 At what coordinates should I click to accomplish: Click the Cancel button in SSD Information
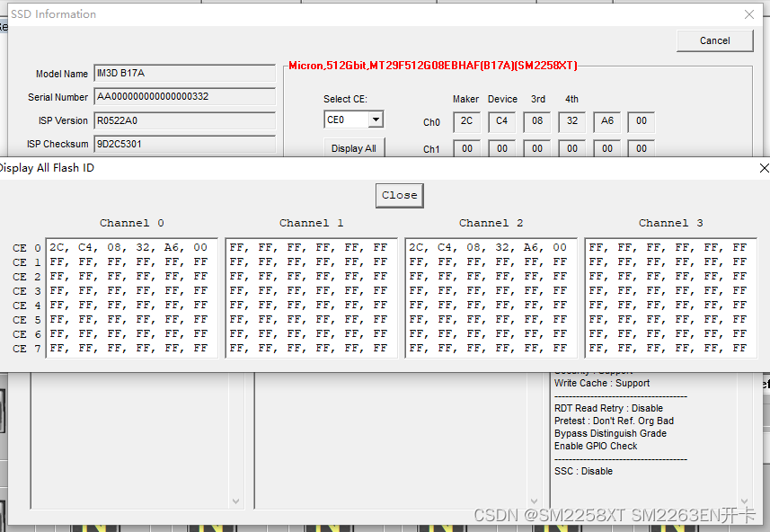(x=714, y=40)
